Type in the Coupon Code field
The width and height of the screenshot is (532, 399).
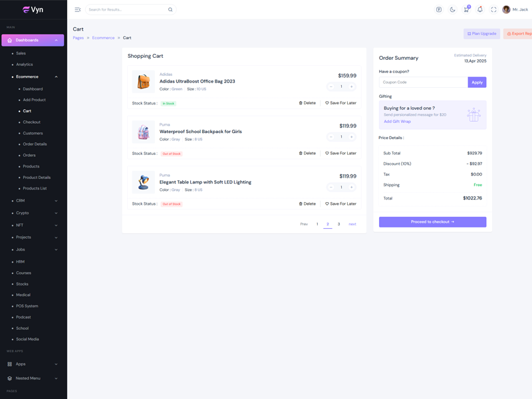423,82
